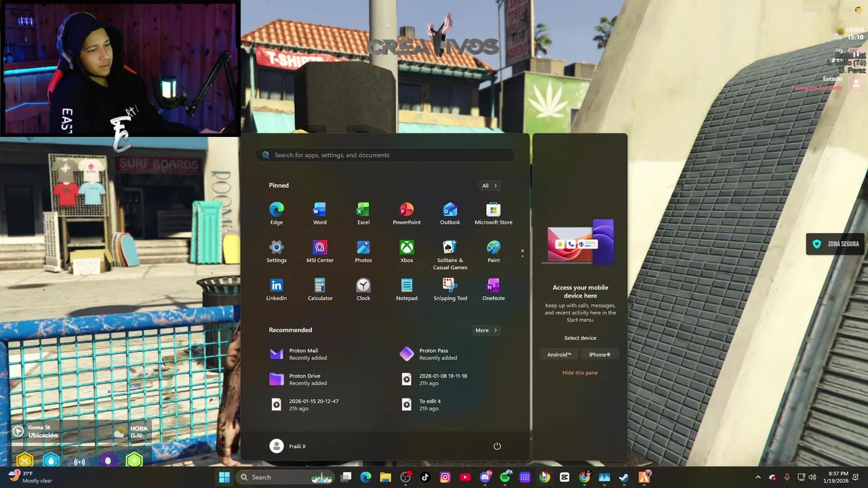The image size is (868, 488).
Task: Open Settings from pinned apps
Action: tap(276, 251)
